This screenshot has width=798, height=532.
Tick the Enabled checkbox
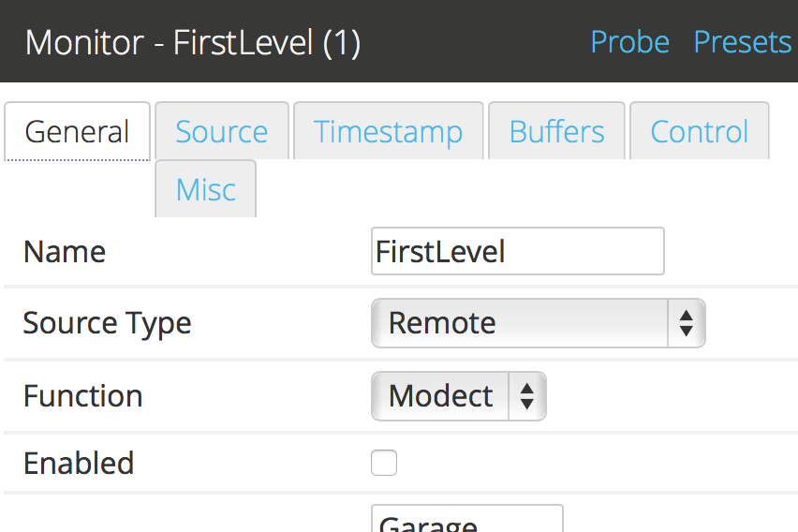(384, 463)
